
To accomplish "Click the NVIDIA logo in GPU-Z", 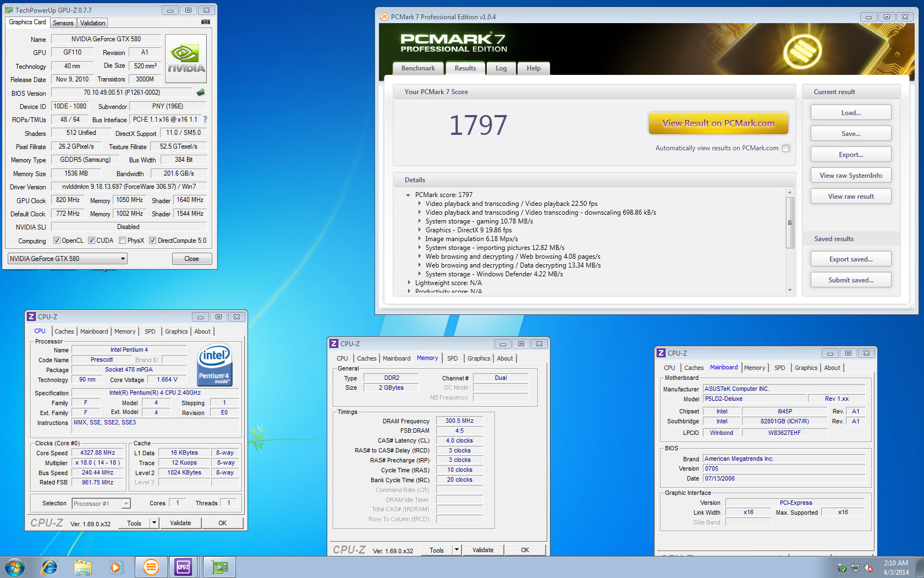I will 186,59.
